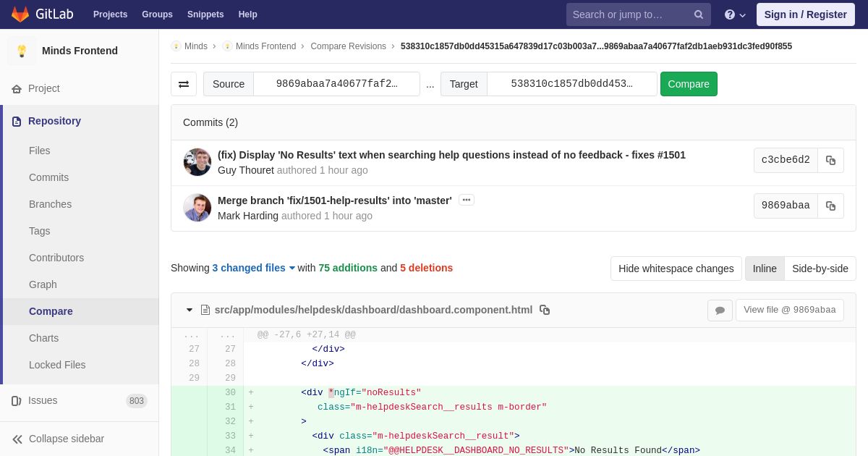The height and width of the screenshot is (456, 868).
Task: Open Snippets in top navigation
Action: [x=205, y=14]
